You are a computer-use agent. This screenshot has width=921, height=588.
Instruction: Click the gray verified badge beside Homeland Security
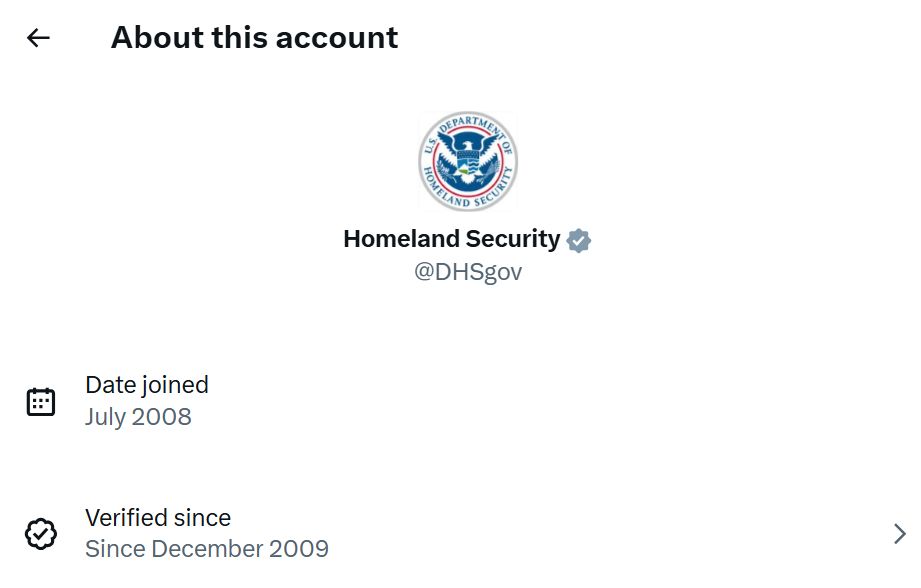(x=579, y=240)
